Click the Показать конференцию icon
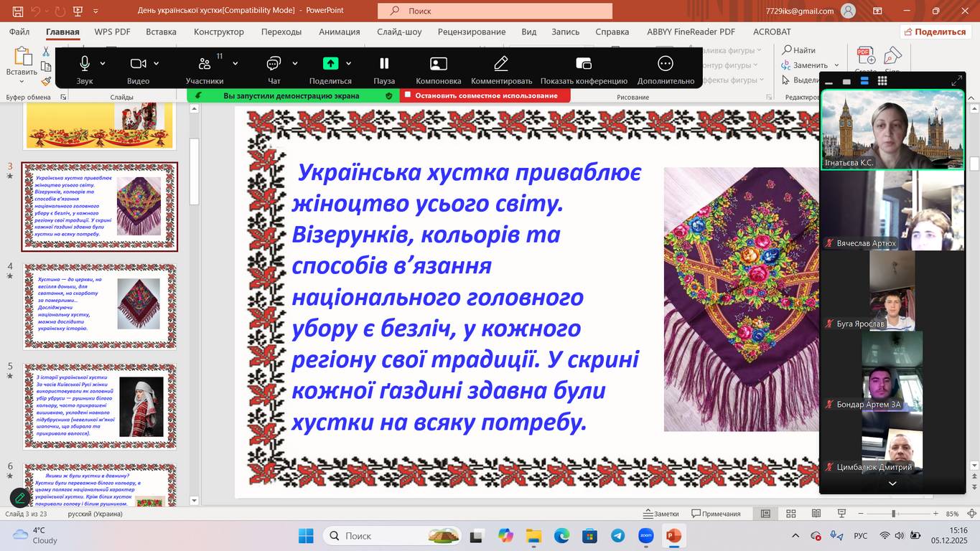This screenshot has width=980, height=551. coord(584,64)
